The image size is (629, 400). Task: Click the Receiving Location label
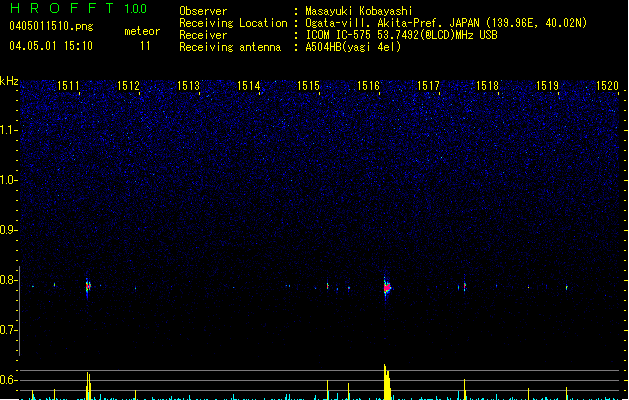233,23
